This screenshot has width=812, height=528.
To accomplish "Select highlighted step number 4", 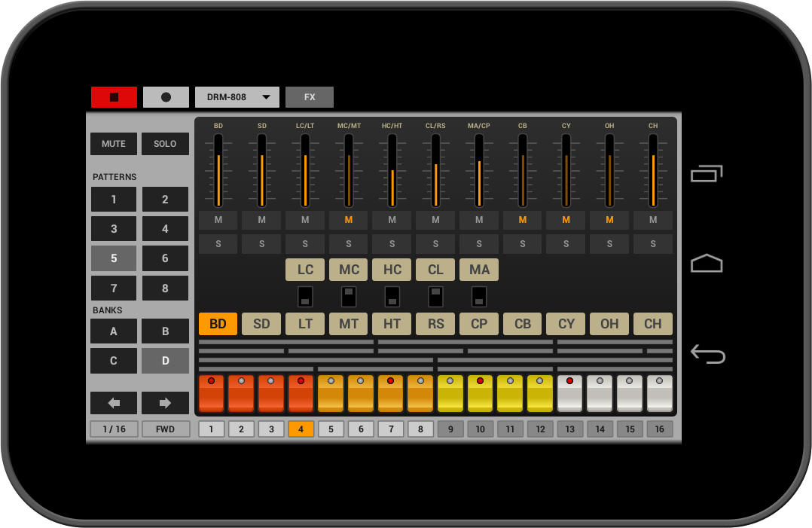I will tap(301, 429).
